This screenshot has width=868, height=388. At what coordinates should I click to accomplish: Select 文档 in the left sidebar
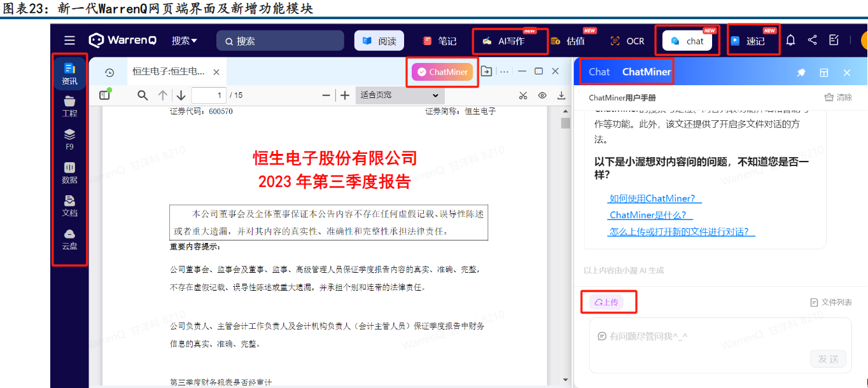[x=69, y=205]
